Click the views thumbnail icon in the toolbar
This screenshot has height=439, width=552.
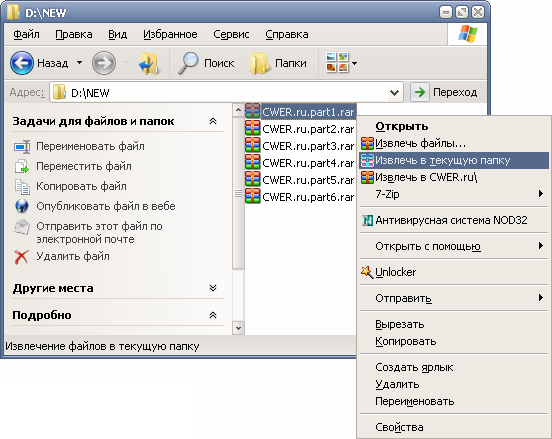click(337, 63)
